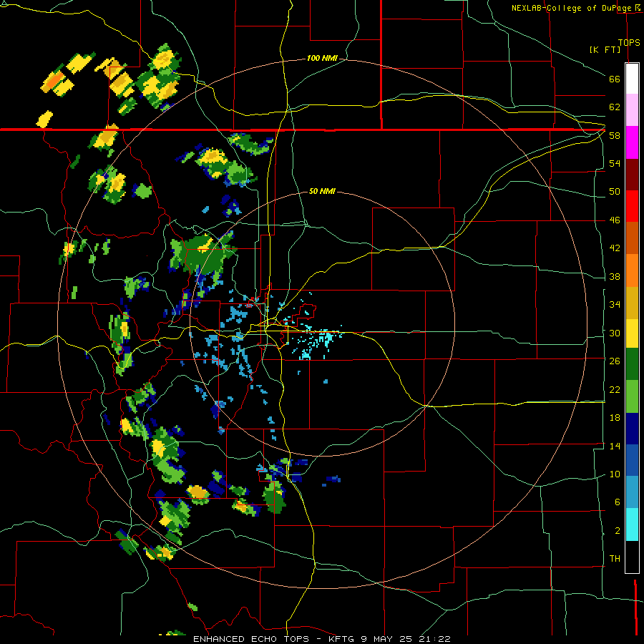Click the '22' legend value
This screenshot has width=644, height=644.
tap(615, 389)
